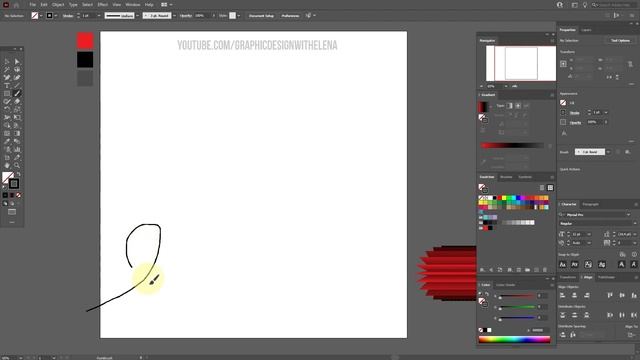This screenshot has width=640, height=360.
Task: Open Change Screen Mode in toolbar
Action: click(12, 212)
